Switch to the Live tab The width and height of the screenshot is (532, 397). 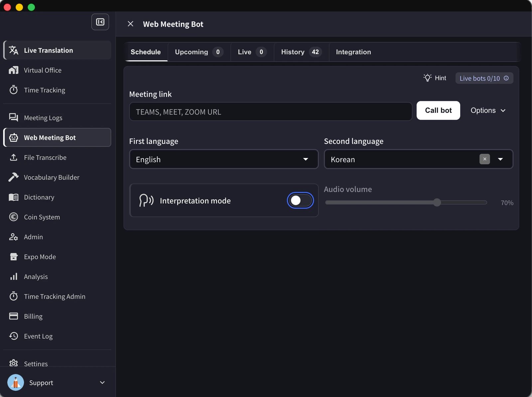click(x=252, y=52)
